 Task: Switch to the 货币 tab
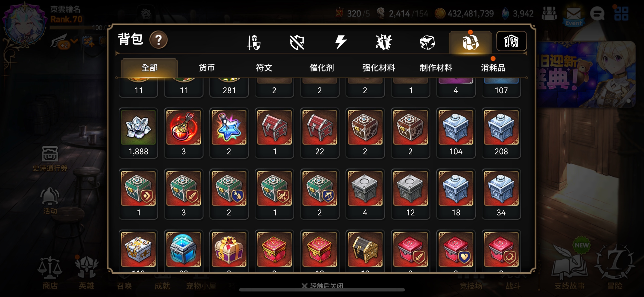[x=207, y=68]
